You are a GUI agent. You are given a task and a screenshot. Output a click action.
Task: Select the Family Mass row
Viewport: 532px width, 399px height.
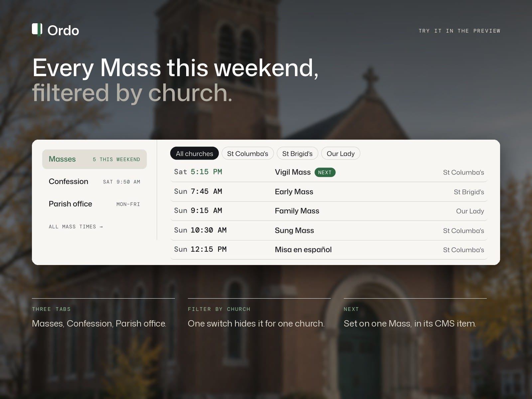(x=329, y=211)
